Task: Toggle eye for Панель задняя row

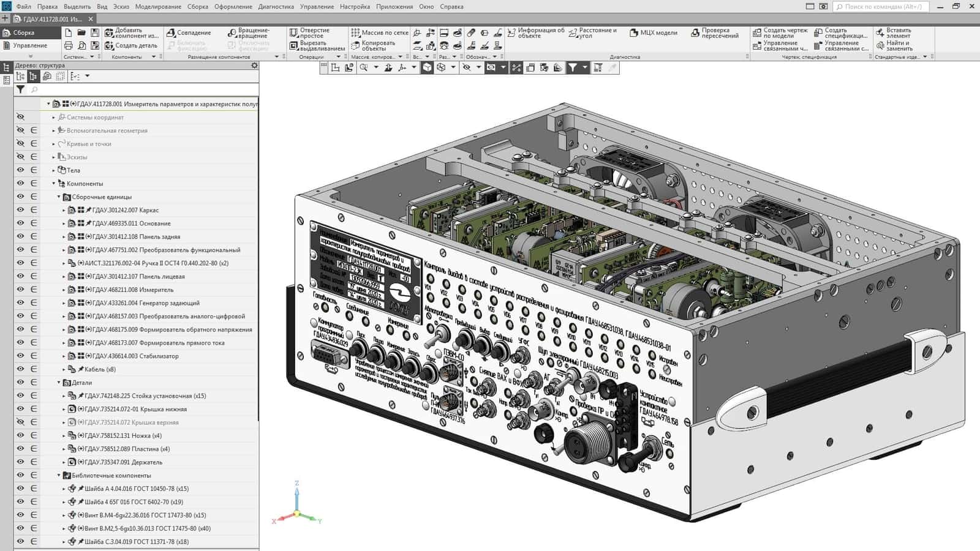Action: 20,236
